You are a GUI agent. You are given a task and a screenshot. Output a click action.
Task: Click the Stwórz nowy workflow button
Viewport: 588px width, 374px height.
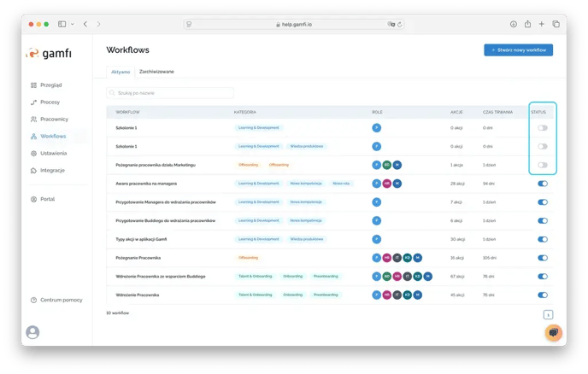coord(518,50)
